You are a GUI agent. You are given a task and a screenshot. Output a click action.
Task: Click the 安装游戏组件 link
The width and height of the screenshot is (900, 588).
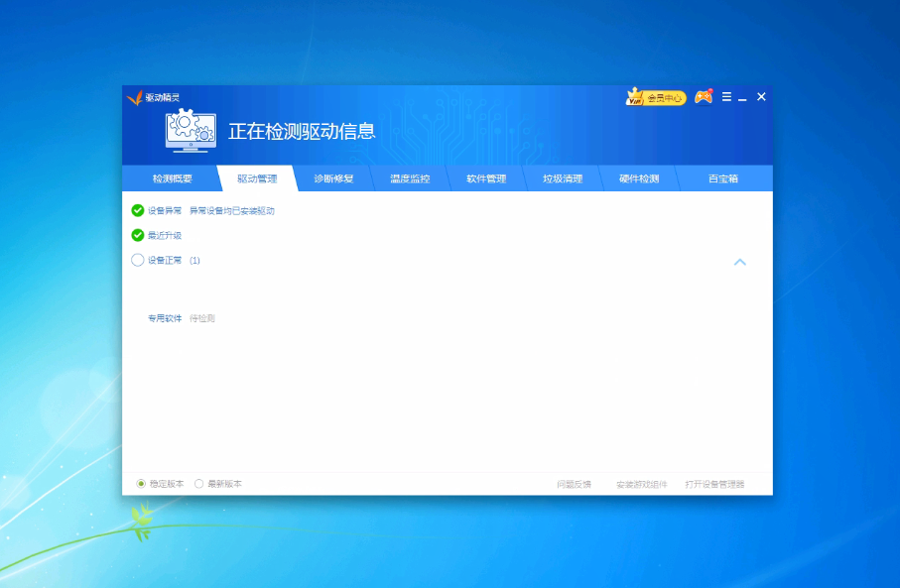[642, 484]
